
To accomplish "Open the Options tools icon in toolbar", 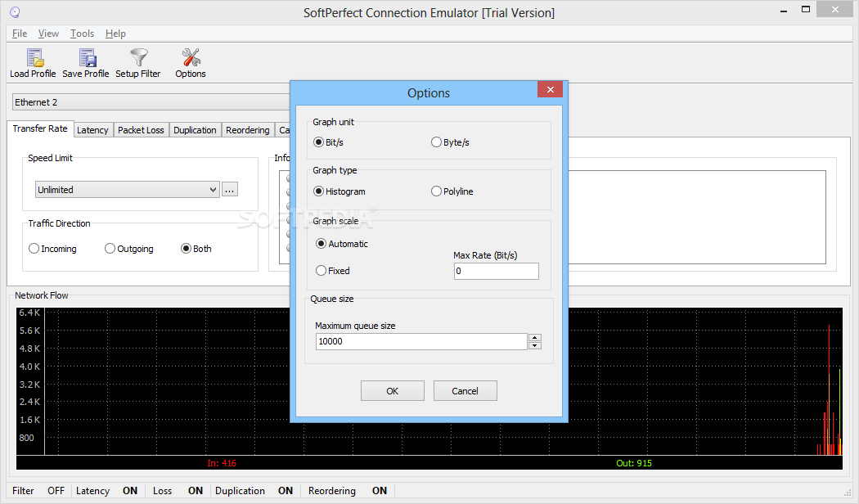I will click(x=191, y=63).
